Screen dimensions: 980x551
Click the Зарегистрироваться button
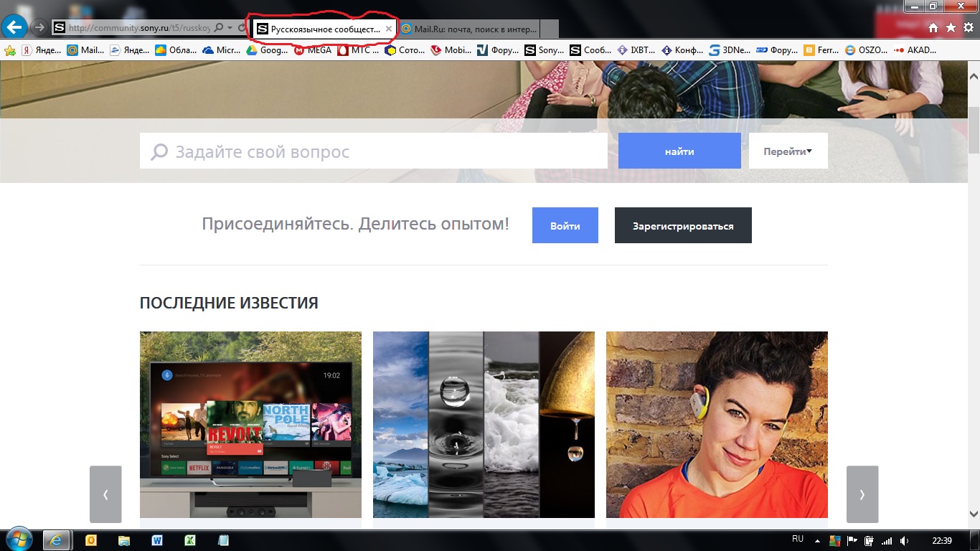click(x=683, y=226)
